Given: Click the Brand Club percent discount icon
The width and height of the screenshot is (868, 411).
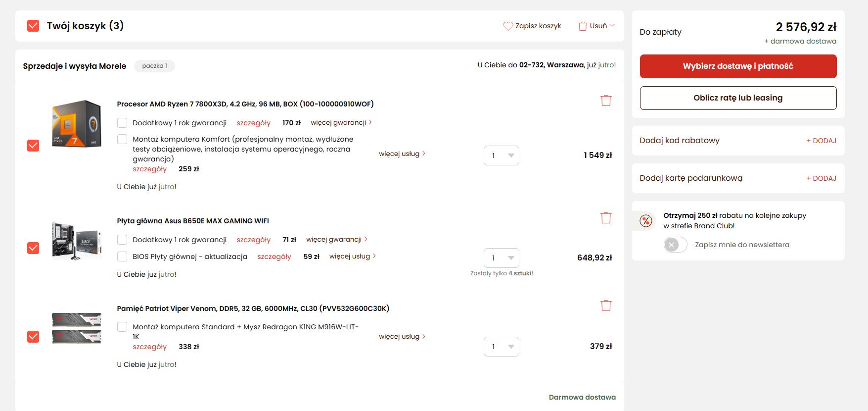Looking at the screenshot, I should 646,221.
